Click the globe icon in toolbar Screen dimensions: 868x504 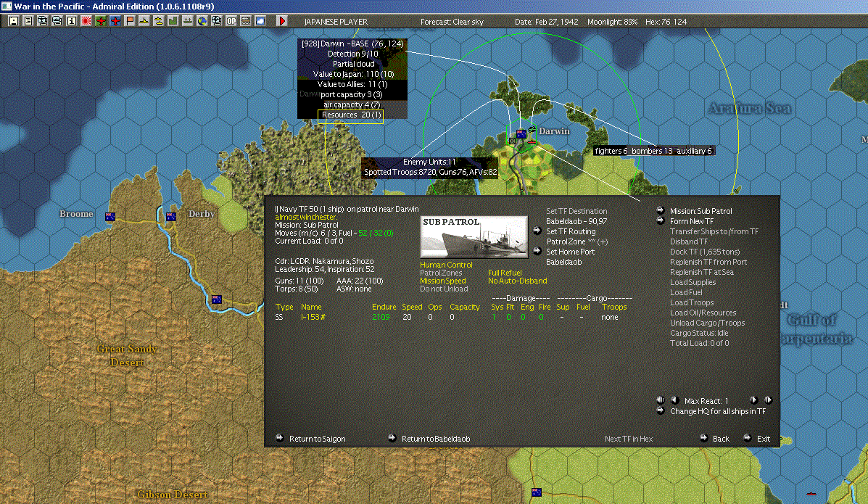point(202,21)
